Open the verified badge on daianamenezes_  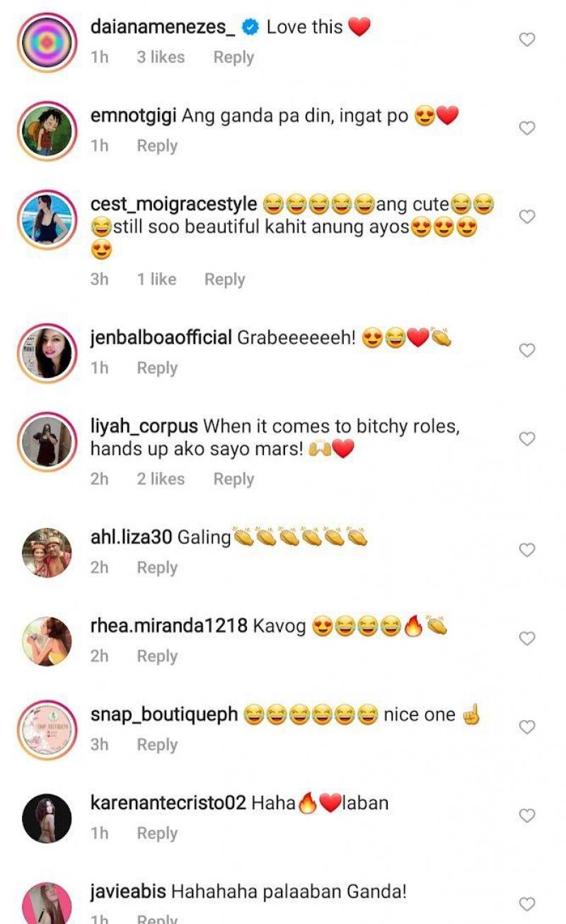(x=250, y=28)
